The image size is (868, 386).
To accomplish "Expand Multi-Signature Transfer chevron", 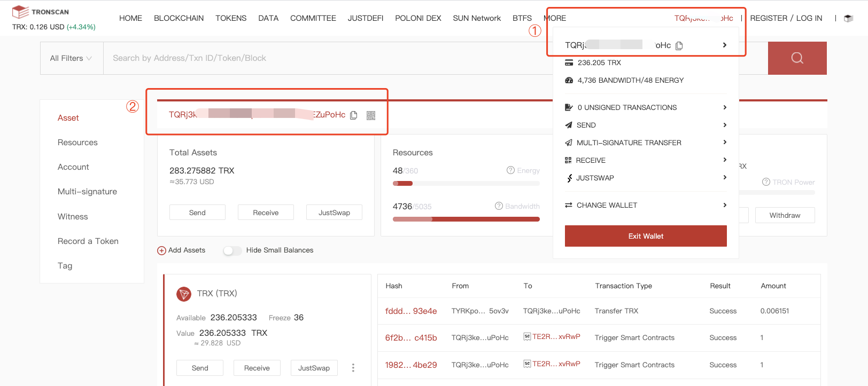I will click(x=724, y=142).
